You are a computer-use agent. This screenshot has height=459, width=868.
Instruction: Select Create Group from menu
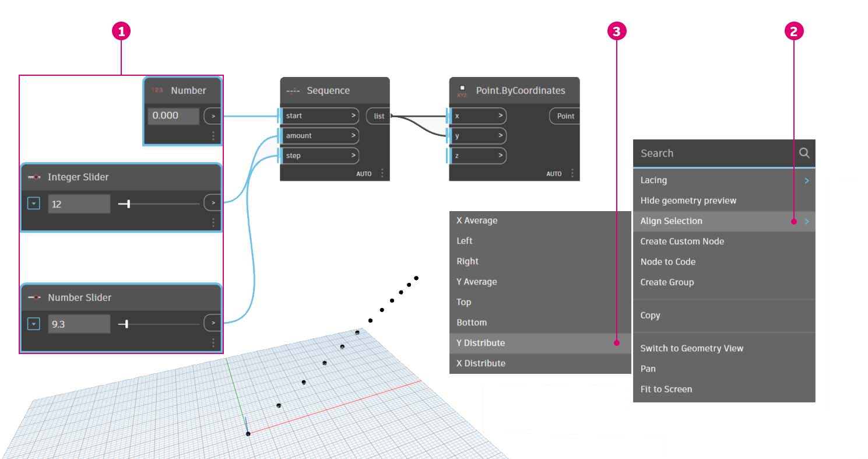point(724,282)
